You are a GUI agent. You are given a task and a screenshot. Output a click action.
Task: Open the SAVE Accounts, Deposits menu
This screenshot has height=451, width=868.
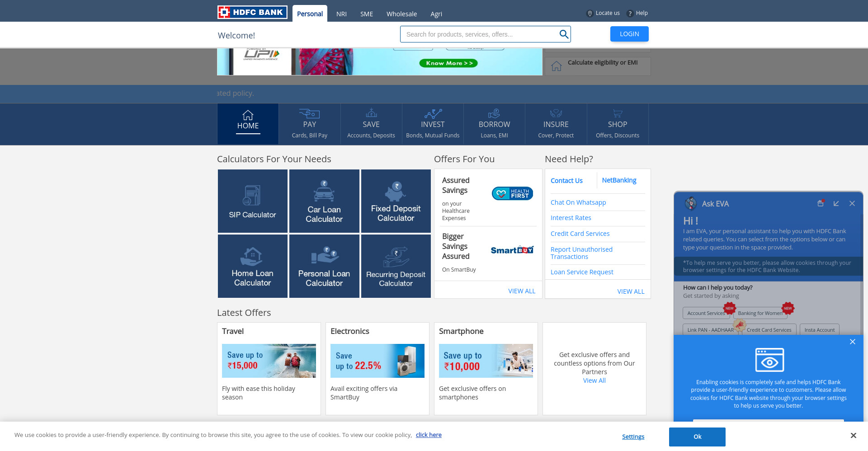click(371, 124)
